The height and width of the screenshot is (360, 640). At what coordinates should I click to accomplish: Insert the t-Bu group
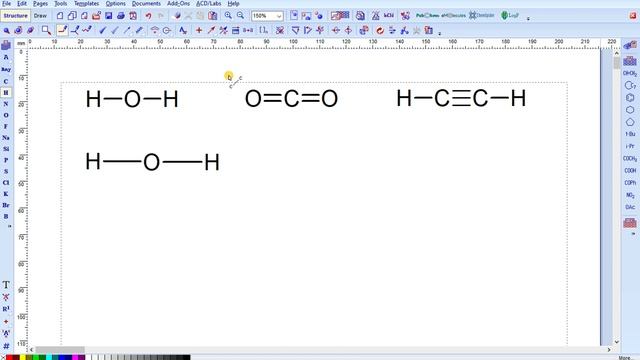[x=630, y=134]
